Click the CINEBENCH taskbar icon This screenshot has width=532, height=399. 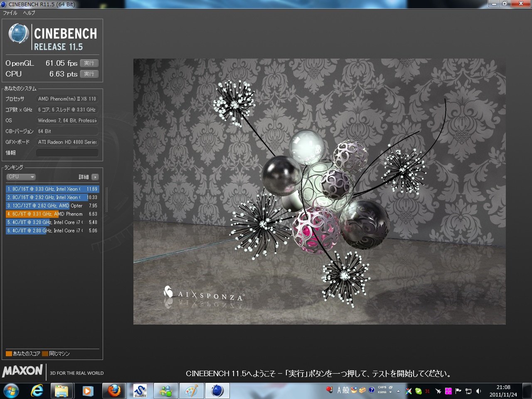pos(217,391)
